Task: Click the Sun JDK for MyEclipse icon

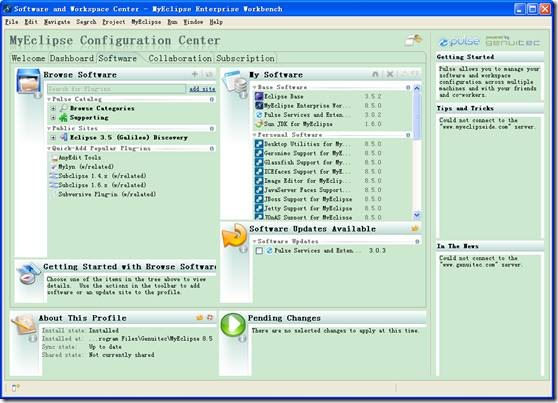Action: pyautogui.click(x=259, y=124)
